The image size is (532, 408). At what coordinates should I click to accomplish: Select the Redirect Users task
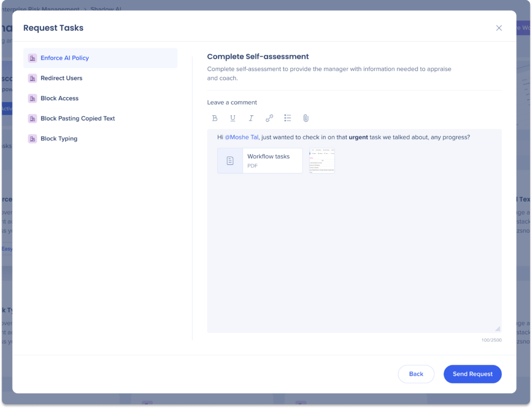point(62,78)
